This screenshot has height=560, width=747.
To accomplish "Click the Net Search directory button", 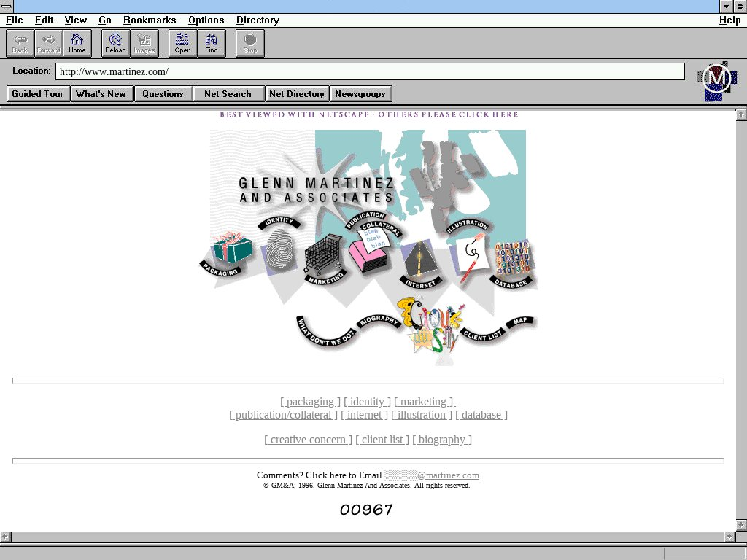I will 228,93.
